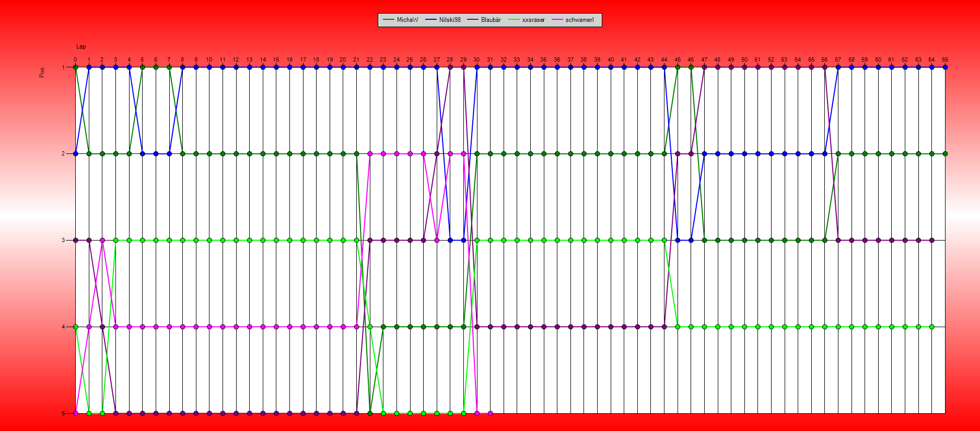Click lap number 50 on the top axis
Image resolution: width=980 pixels, height=431 pixels.
744,59
